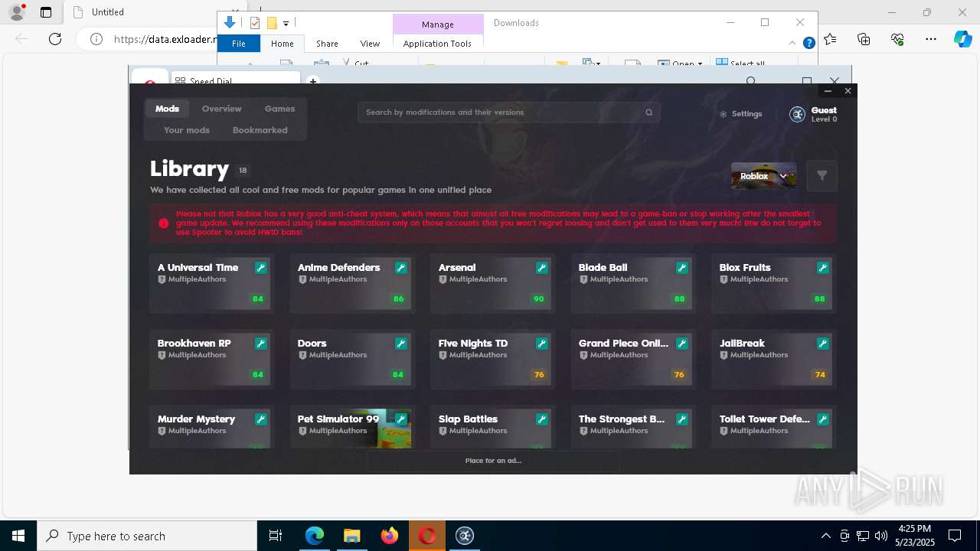
Task: Open the Doors mod card
Action: pos(351,360)
